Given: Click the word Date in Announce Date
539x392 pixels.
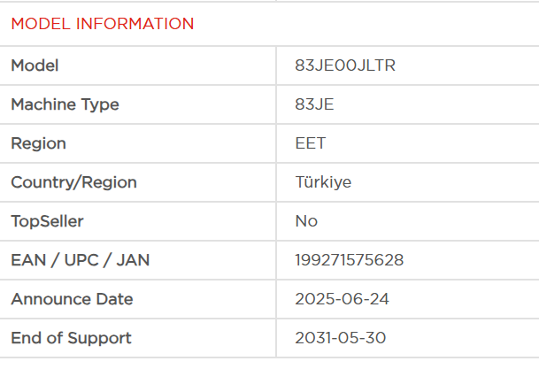Looking at the screenshot, I should (113, 299).
